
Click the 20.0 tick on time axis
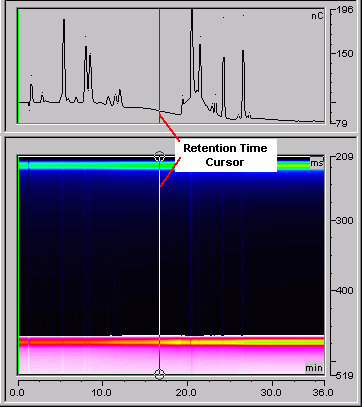click(x=187, y=392)
